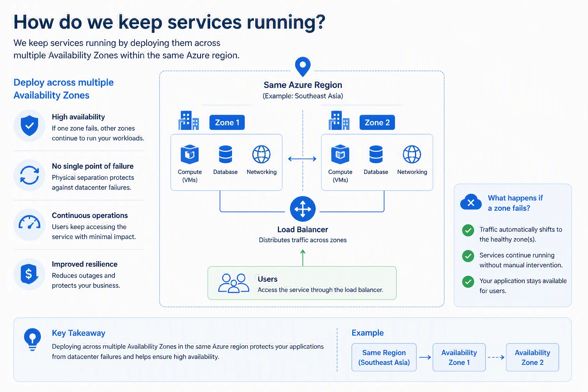Click the Users group icon
This screenshot has height=392, width=588.
point(234,283)
